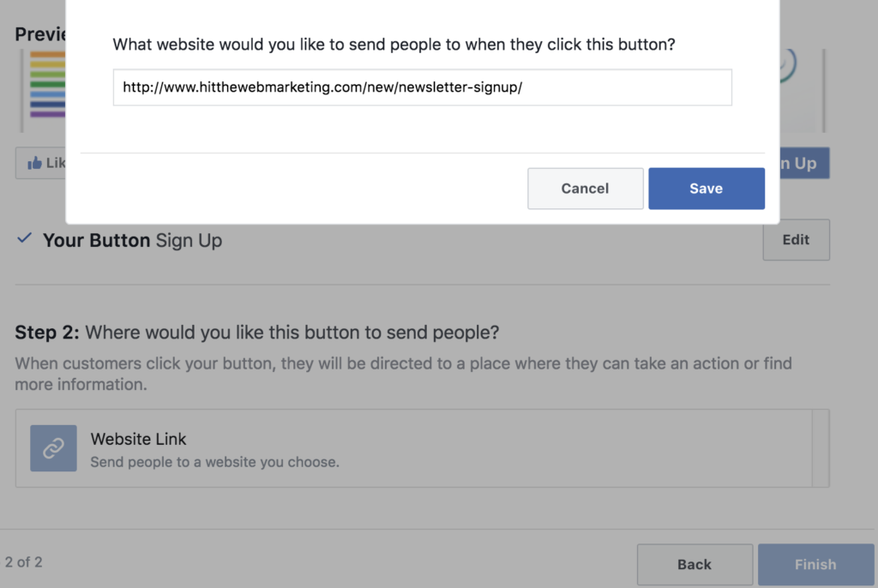The image size is (878, 588).
Task: Click the Preview heading label
Action: 40,34
